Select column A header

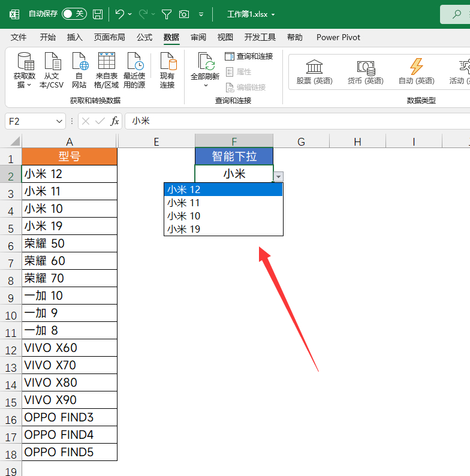(x=70, y=141)
